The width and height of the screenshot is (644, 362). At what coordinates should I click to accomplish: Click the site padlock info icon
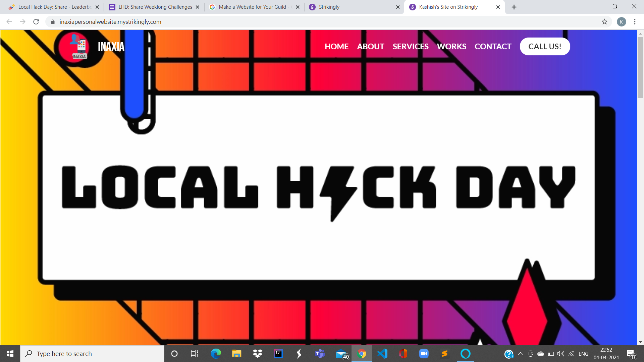point(53,22)
